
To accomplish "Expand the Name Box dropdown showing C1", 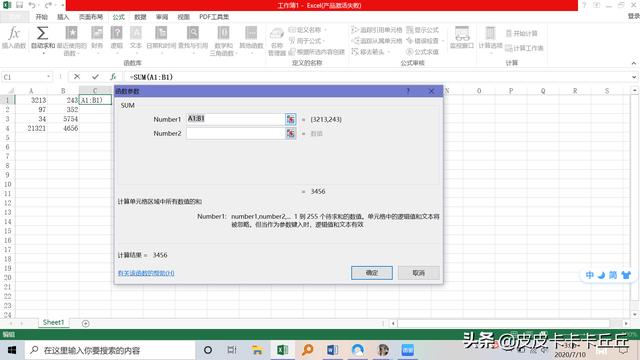I will [49, 77].
